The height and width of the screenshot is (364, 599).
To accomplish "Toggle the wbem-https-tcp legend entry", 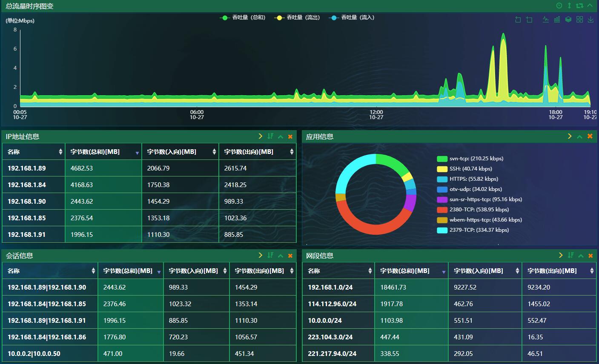I will [479, 220].
